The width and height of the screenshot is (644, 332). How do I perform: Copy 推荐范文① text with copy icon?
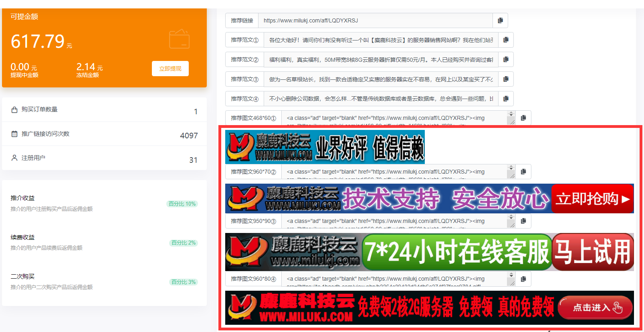click(506, 40)
